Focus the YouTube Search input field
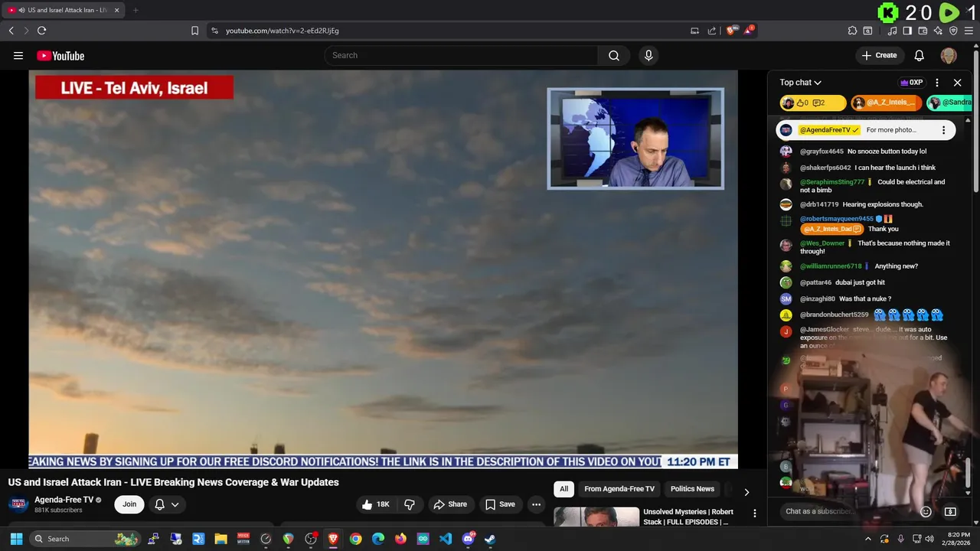Viewport: 980px width, 551px height. [x=461, y=55]
